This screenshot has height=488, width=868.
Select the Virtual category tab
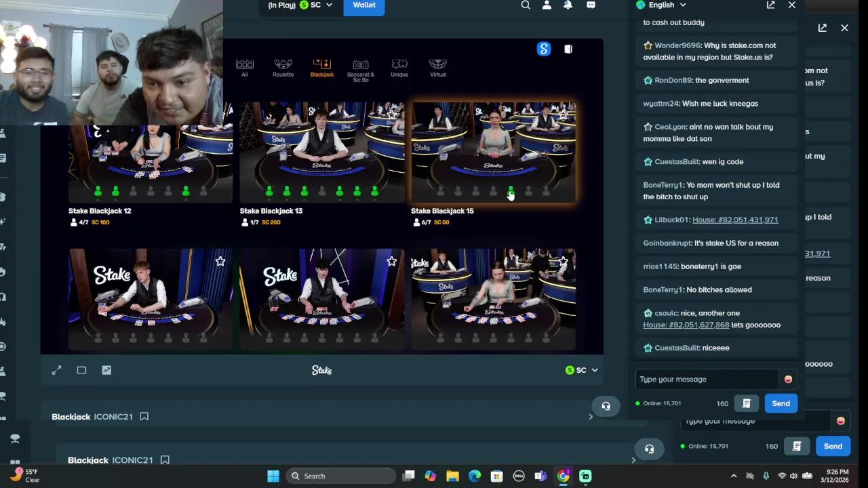point(438,68)
